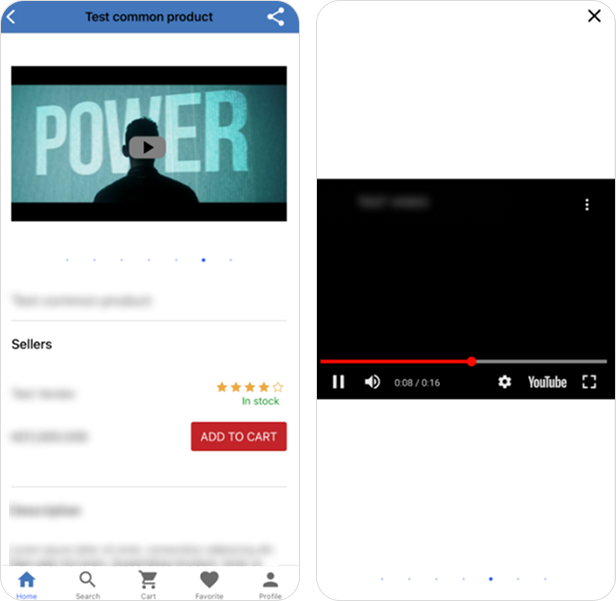
Task: Click the red video progress handle
Action: pos(472,361)
